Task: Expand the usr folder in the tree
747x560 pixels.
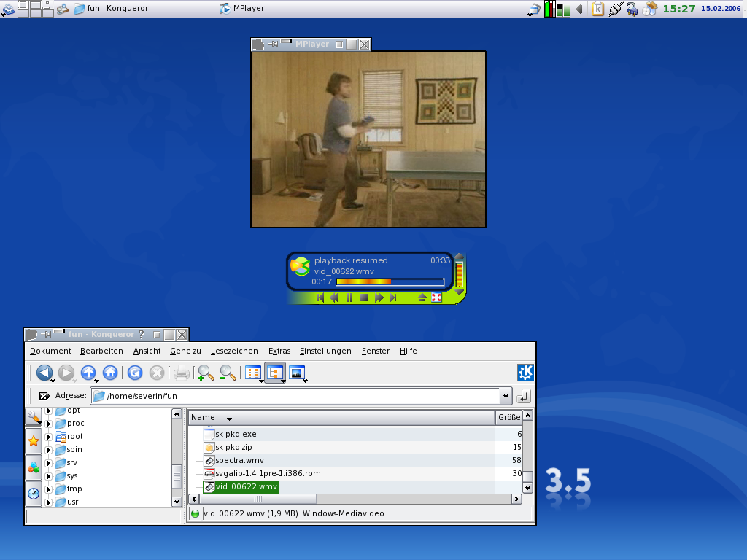Action: pos(48,502)
